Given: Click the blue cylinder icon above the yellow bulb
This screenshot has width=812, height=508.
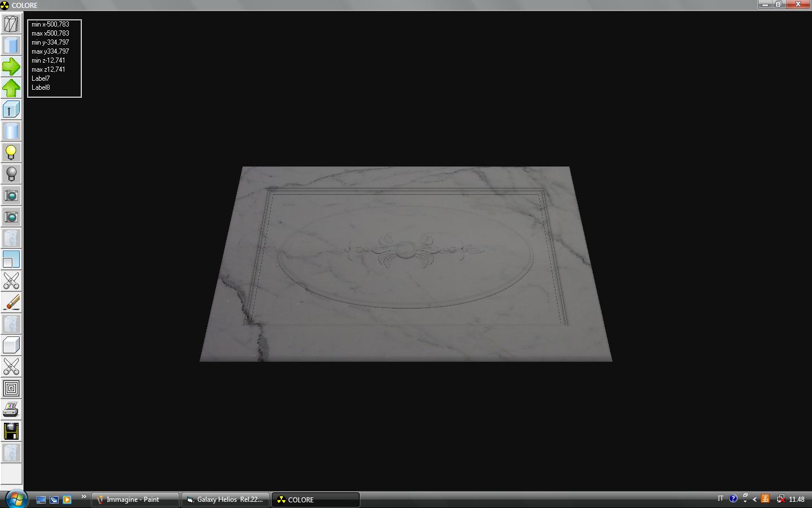Looking at the screenshot, I should point(11,131).
